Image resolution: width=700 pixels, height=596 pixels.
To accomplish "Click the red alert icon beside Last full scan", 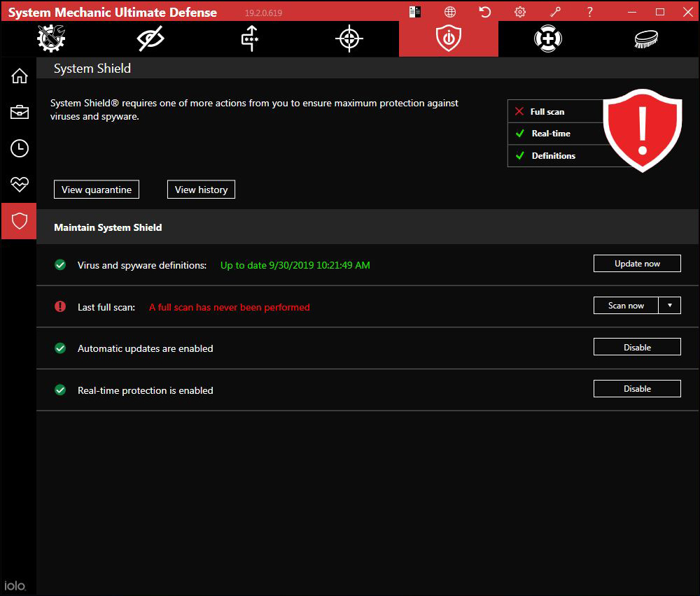I will (x=60, y=306).
